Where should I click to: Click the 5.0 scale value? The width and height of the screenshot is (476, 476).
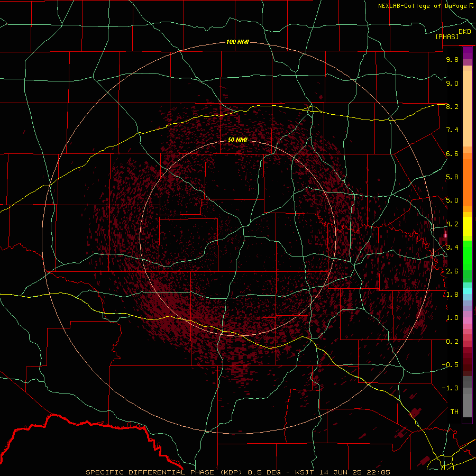point(452,200)
